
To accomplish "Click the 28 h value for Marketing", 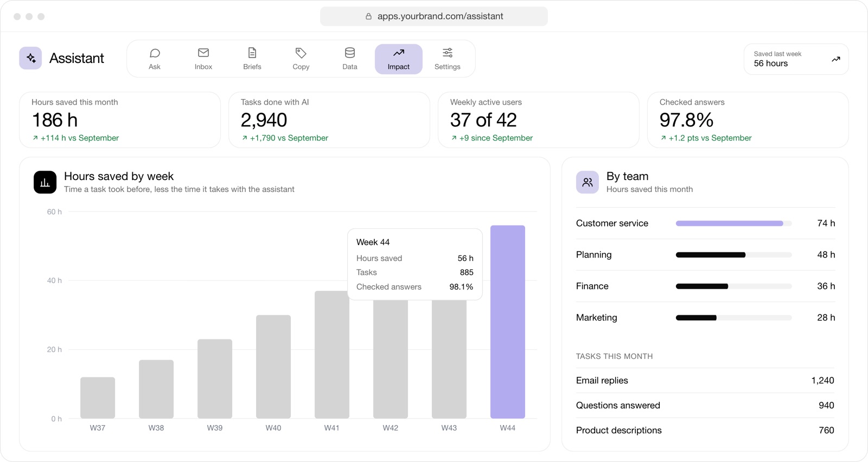I will 826,318.
